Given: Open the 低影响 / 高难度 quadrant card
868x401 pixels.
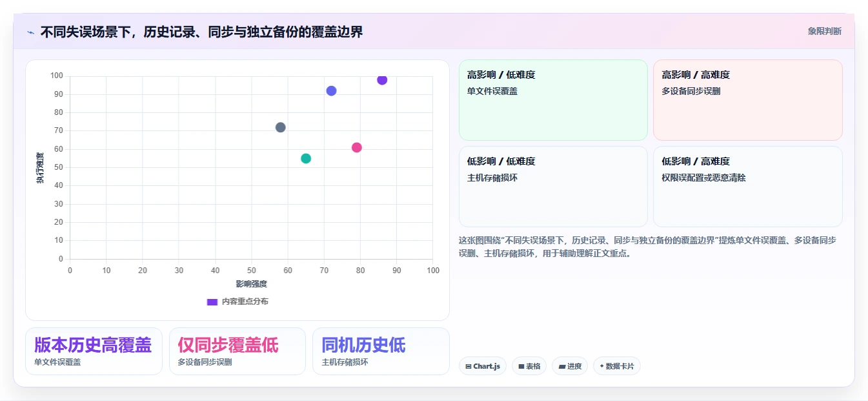Looking at the screenshot, I should [x=747, y=187].
